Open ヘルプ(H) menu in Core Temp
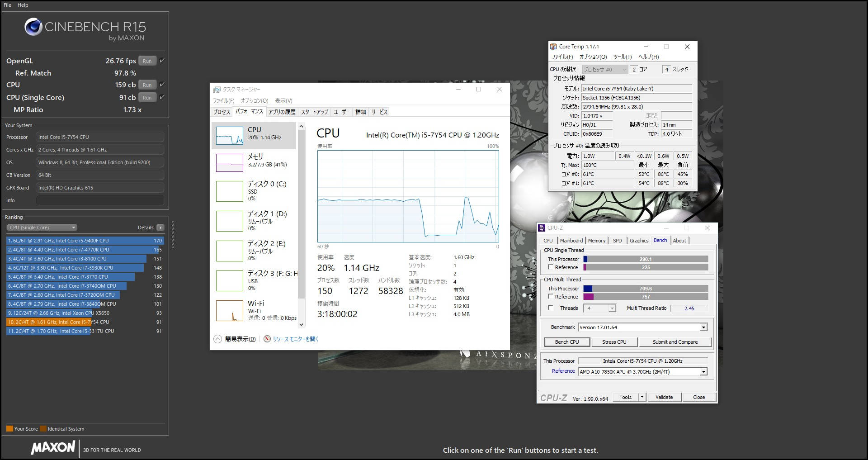868x460 pixels. 648,57
